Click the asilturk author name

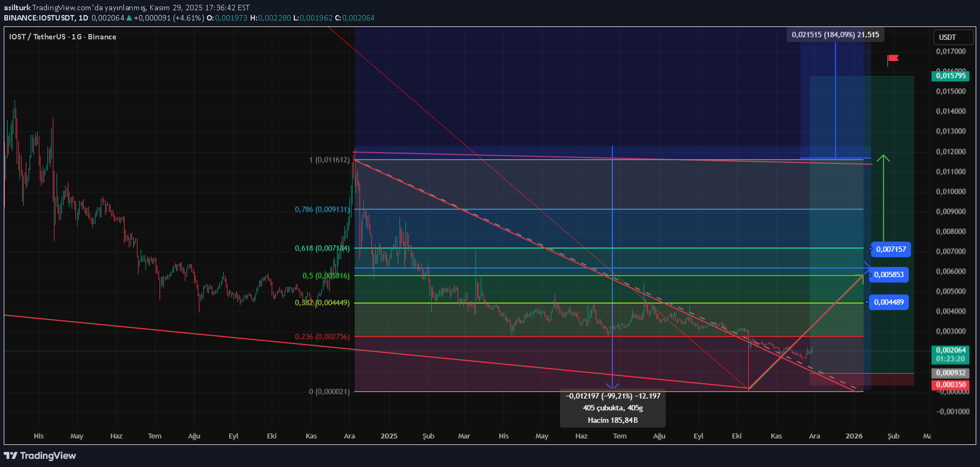[17, 8]
